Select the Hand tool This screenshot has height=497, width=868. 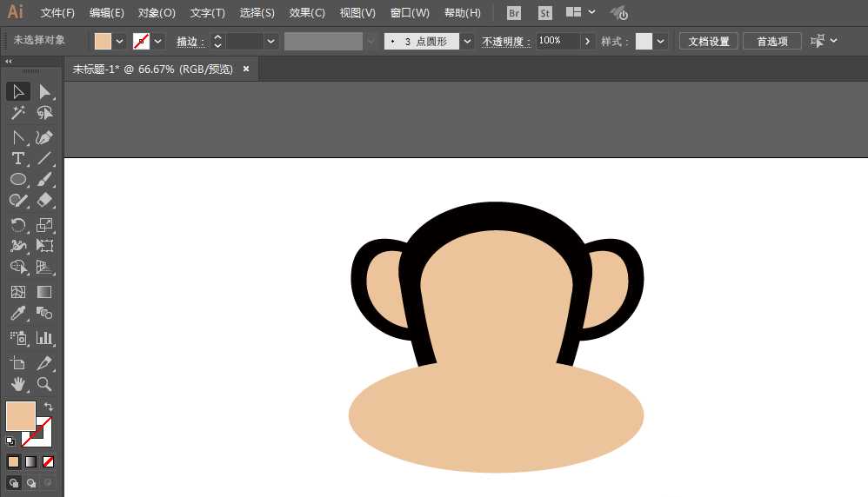(x=18, y=383)
